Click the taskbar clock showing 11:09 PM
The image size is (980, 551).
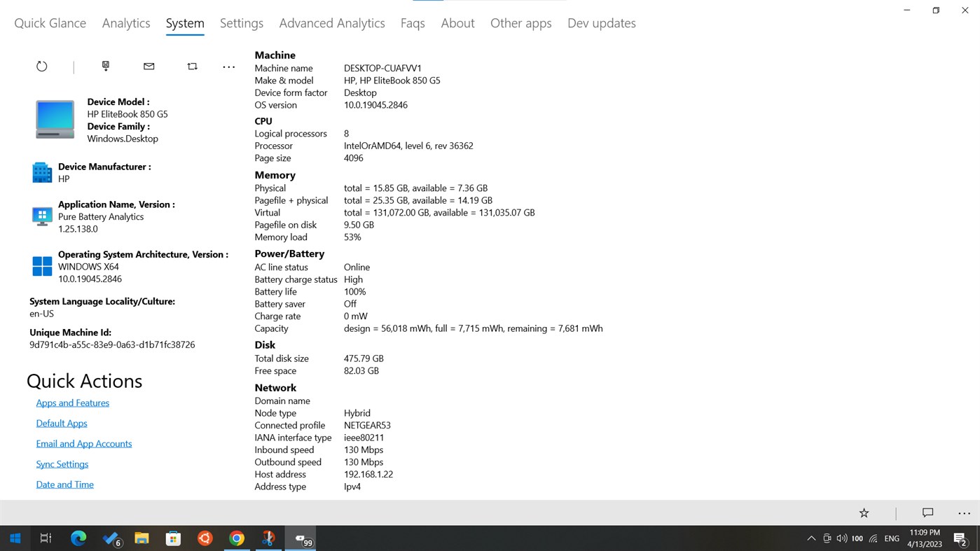[924, 537]
